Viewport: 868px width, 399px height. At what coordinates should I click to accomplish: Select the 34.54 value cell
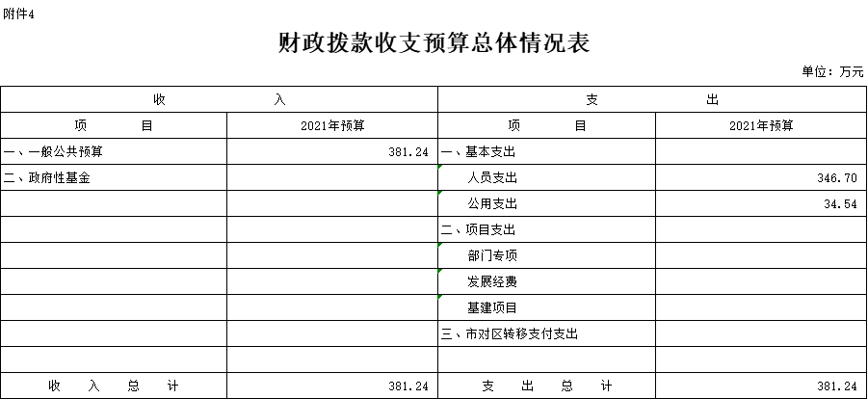tap(761, 204)
